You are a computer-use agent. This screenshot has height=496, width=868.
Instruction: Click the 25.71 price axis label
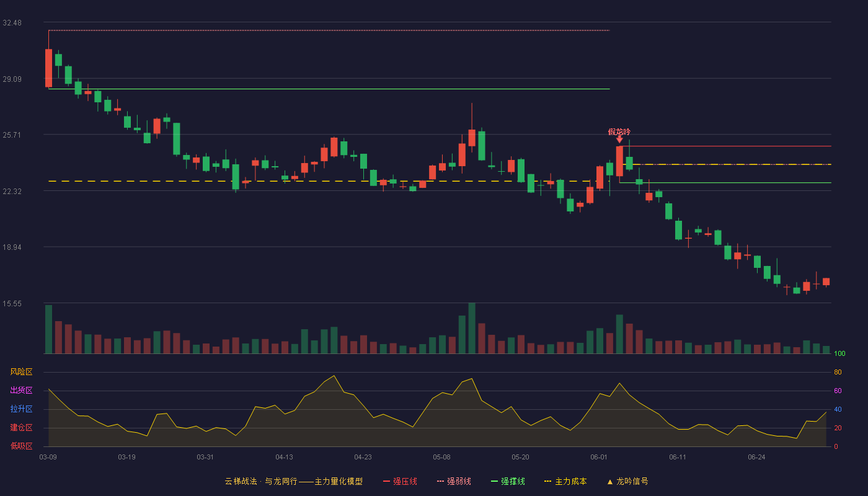pos(12,135)
